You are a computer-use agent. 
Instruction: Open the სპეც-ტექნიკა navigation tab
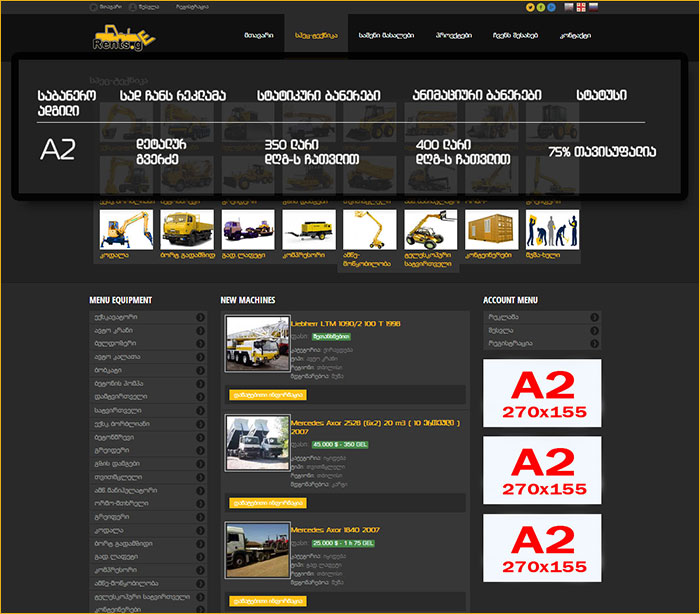316,35
